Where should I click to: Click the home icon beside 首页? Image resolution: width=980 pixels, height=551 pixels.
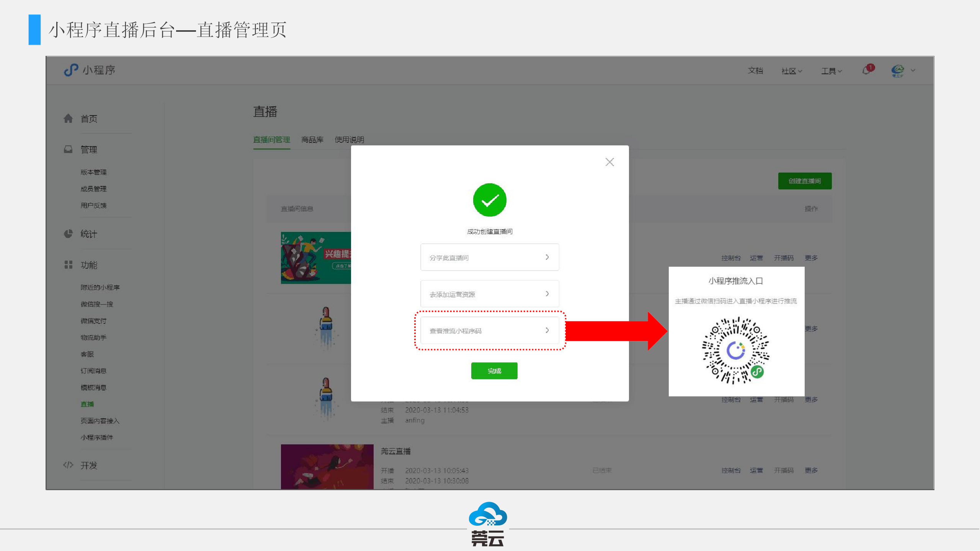coord(68,119)
